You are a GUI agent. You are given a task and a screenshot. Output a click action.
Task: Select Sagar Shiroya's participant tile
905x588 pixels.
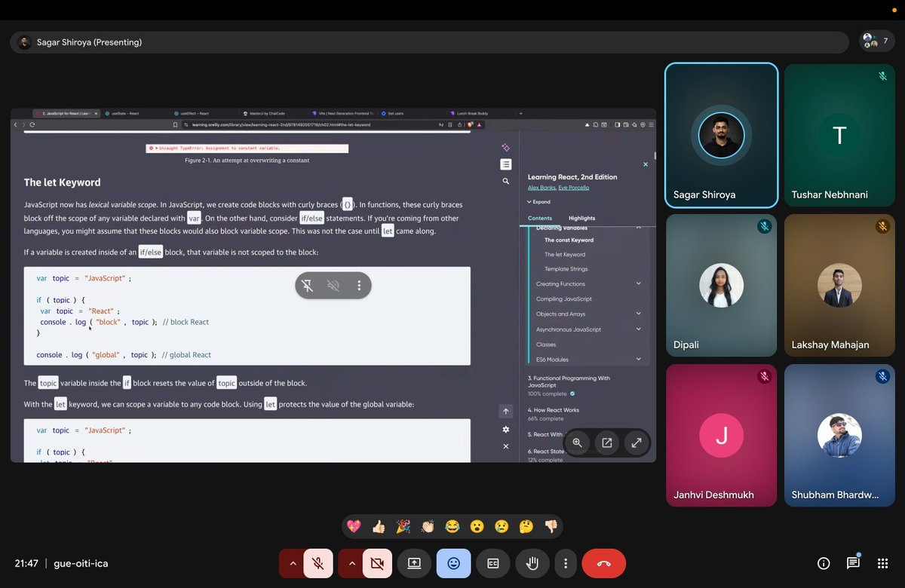point(721,135)
